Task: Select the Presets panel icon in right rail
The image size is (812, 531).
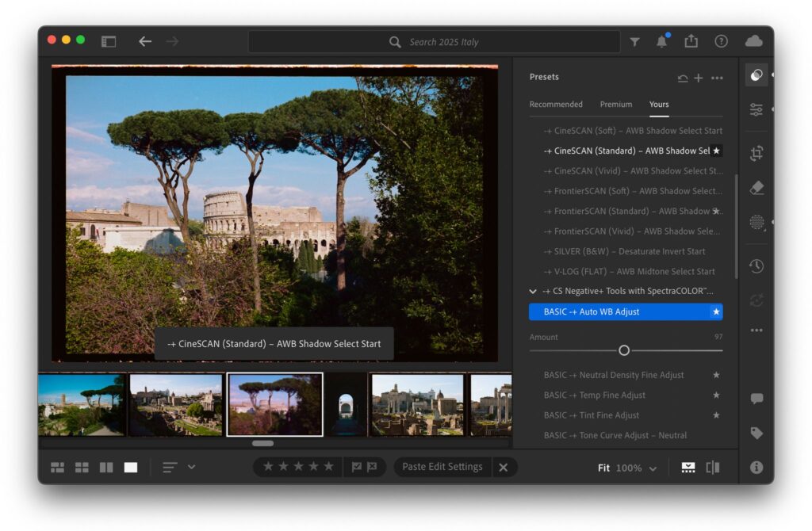Action: tap(756, 75)
